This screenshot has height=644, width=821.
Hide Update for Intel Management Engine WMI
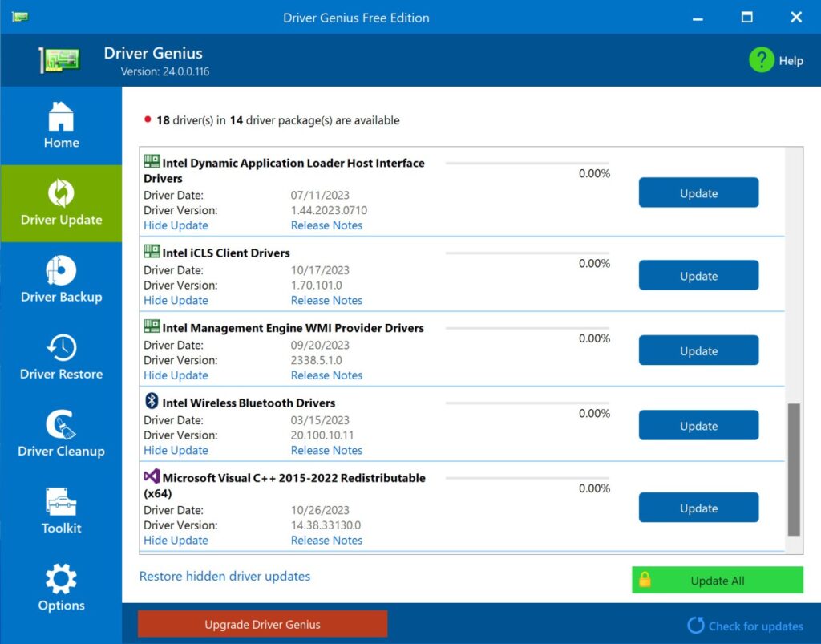pyautogui.click(x=176, y=375)
